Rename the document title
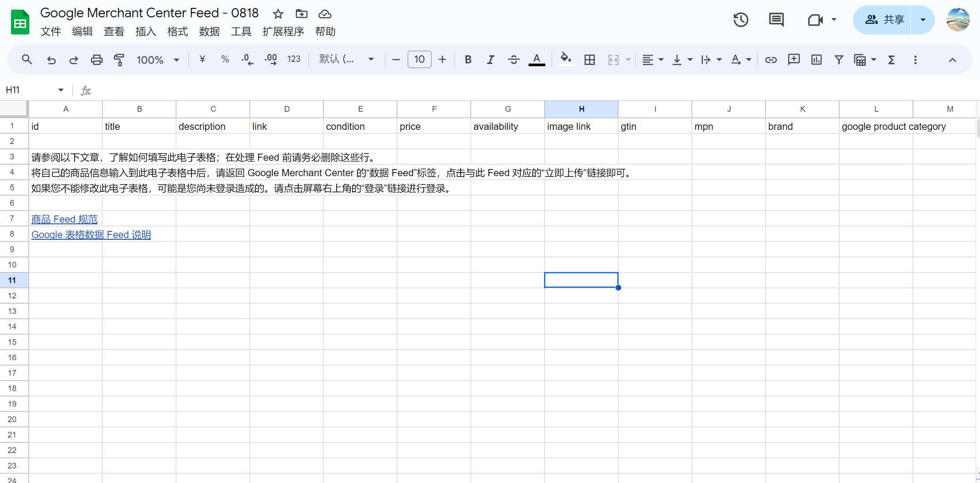This screenshot has height=483, width=980. [x=150, y=13]
